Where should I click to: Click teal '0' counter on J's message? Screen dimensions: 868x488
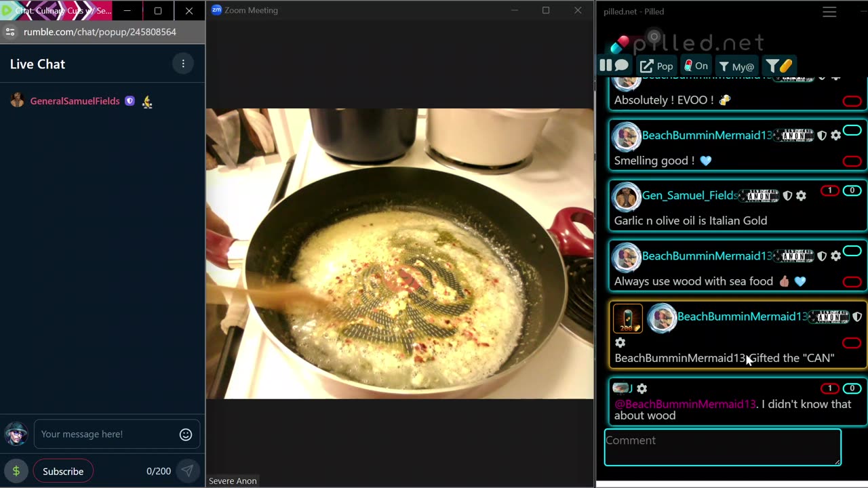[x=852, y=388]
